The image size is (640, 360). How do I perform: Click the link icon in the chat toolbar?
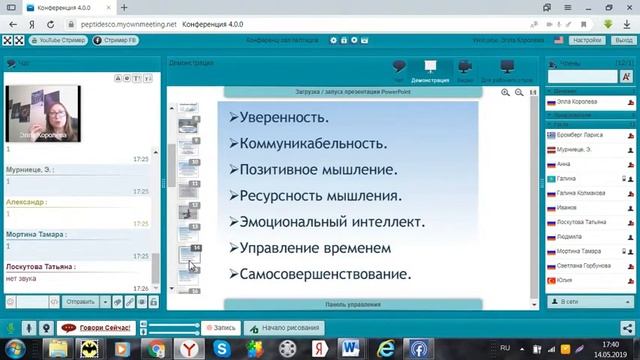(130, 302)
